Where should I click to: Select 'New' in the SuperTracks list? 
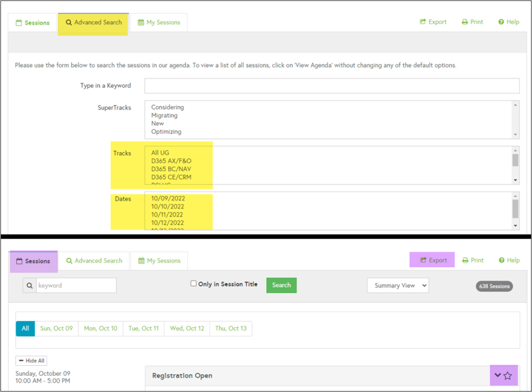coord(157,124)
